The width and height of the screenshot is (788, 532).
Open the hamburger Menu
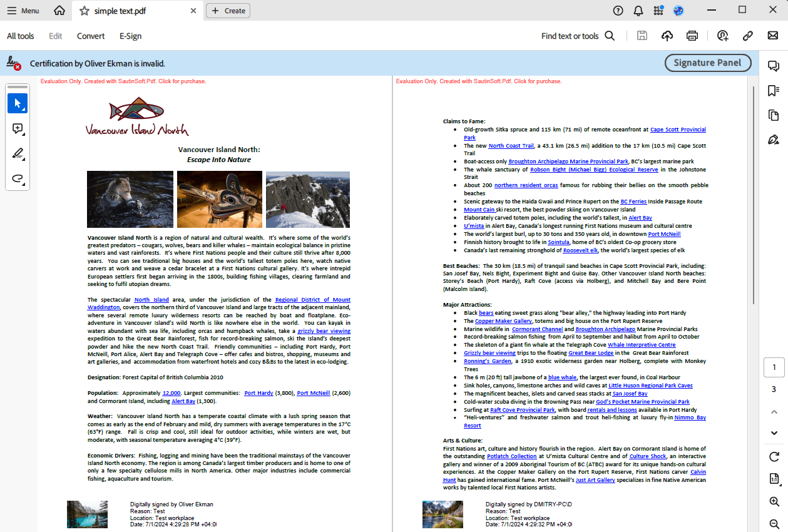pyautogui.click(x=23, y=11)
